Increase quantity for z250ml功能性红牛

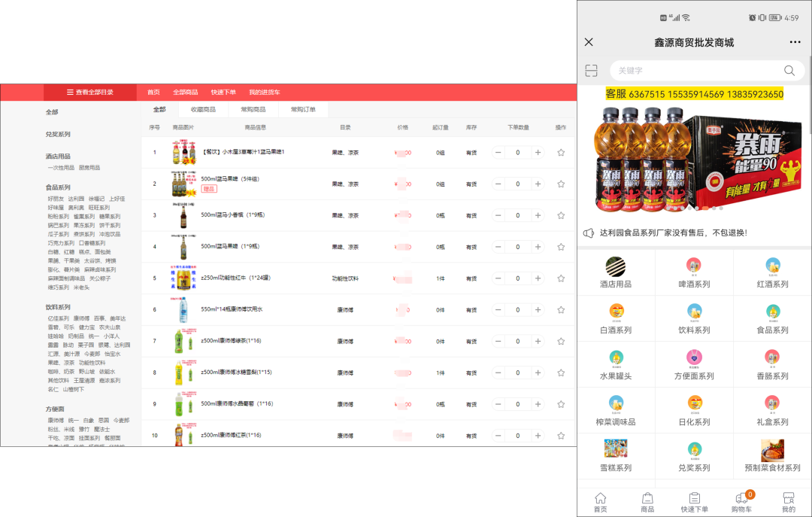(x=538, y=278)
